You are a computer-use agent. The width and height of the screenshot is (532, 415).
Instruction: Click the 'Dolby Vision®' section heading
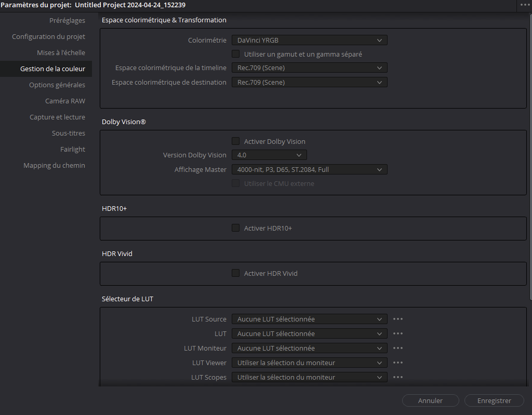(x=124, y=122)
